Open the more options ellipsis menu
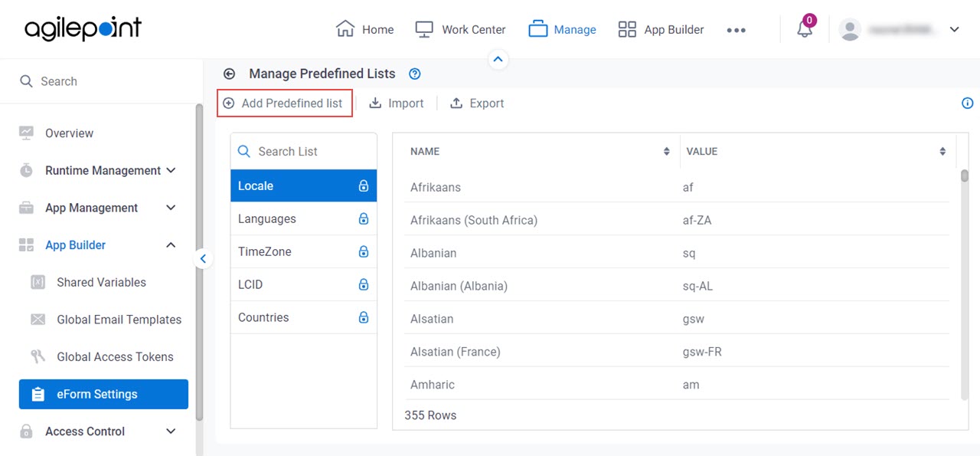Screen dimensions: 980x456 736,30
